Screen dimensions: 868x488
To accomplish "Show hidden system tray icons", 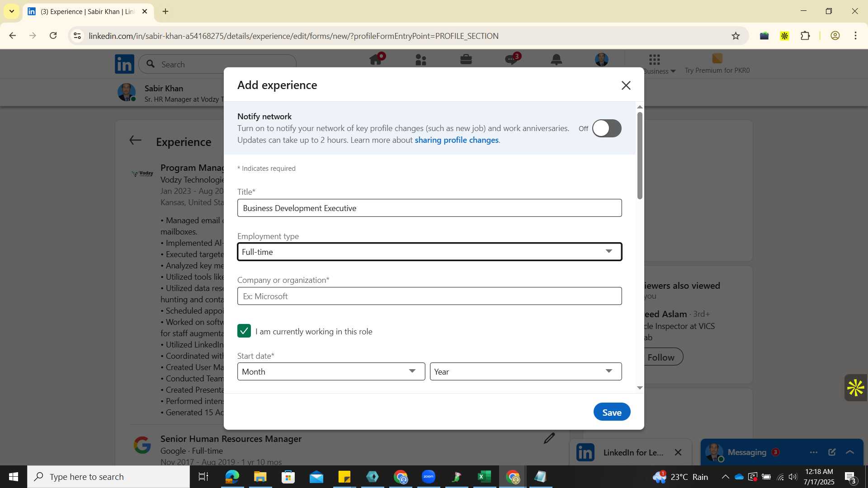I will (725, 477).
